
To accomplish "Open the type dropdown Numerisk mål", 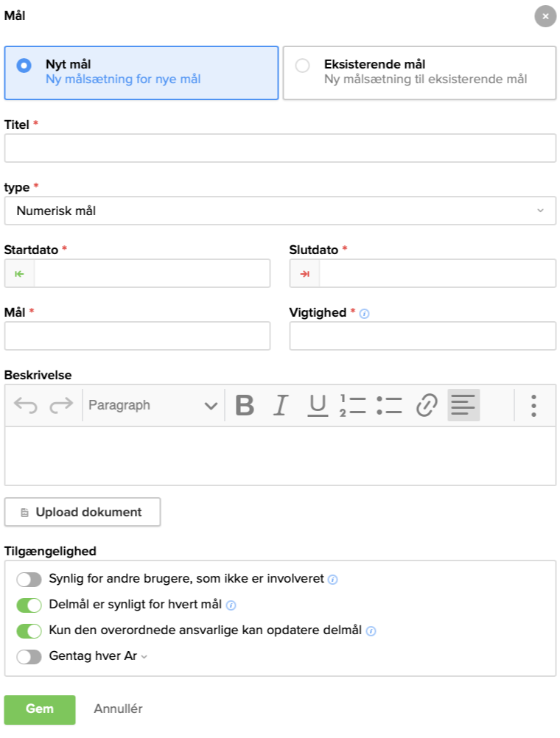I will tap(280, 211).
